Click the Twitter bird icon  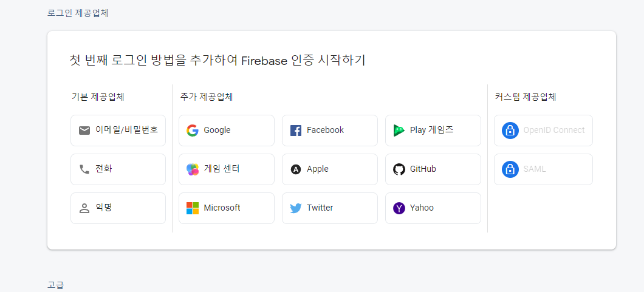[x=296, y=208]
